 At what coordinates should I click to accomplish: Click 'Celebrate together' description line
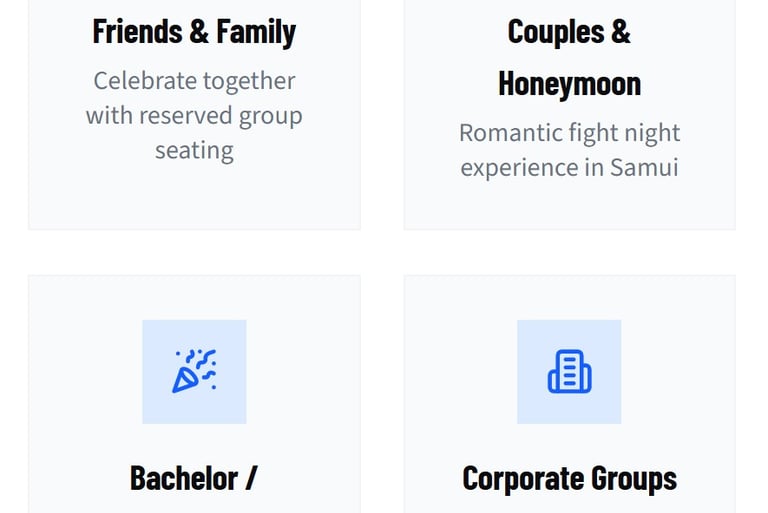[x=194, y=81]
